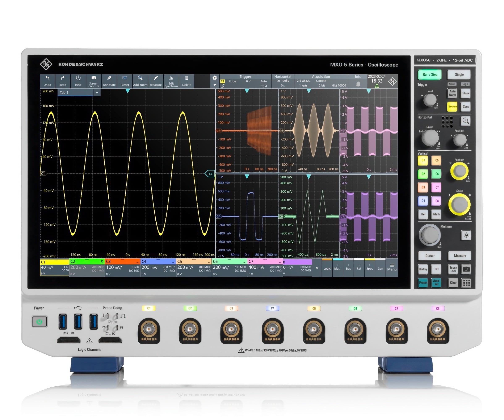Push the trigger Zone button
This screenshot has height=420, width=504.
pos(466,106)
